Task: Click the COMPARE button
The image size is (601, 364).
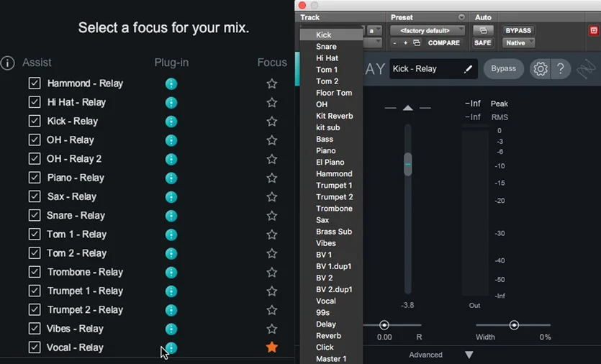Action: [x=444, y=43]
